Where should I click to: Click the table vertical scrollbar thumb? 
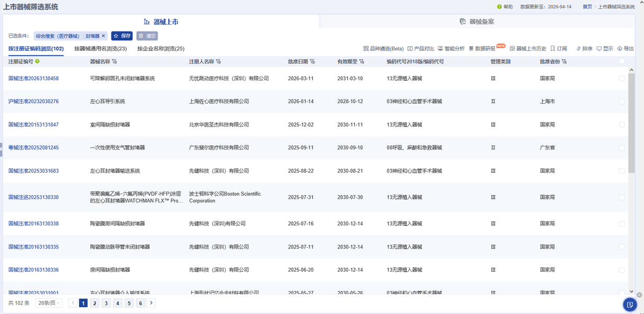coord(631,123)
